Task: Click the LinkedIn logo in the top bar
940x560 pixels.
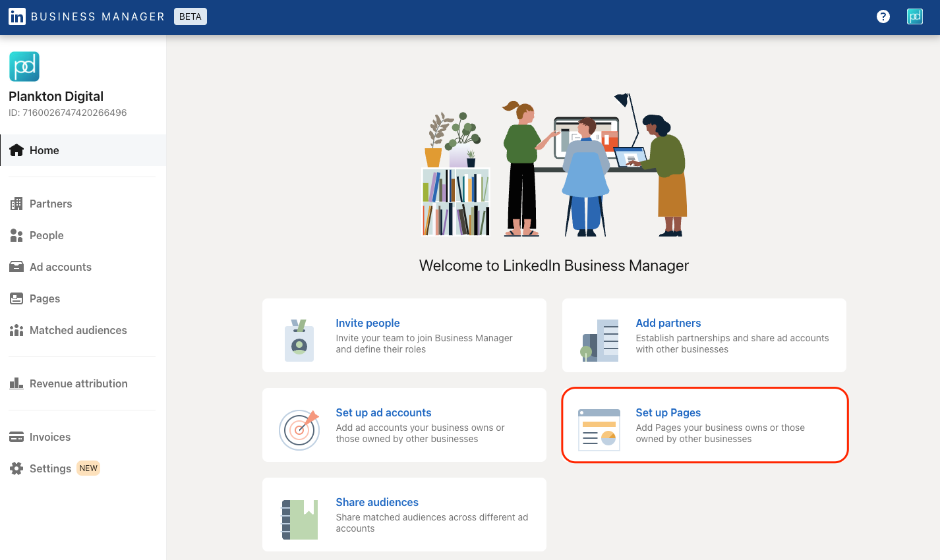Action: click(17, 16)
